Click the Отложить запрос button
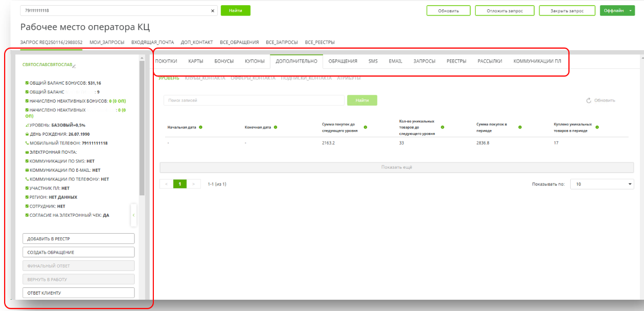 (505, 11)
